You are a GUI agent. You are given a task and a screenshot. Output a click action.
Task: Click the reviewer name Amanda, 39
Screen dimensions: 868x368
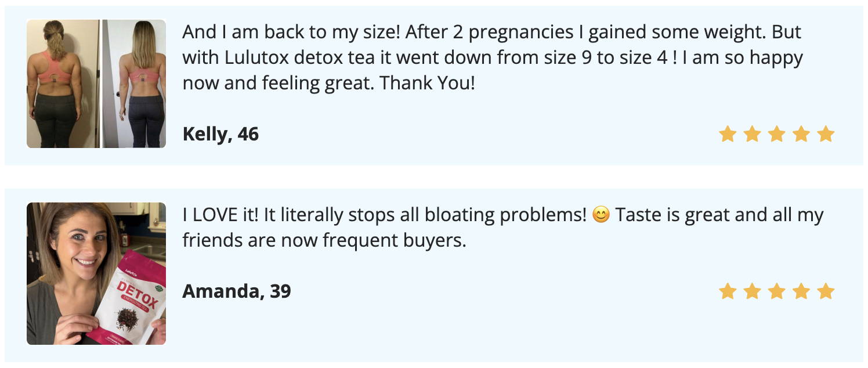point(237,291)
